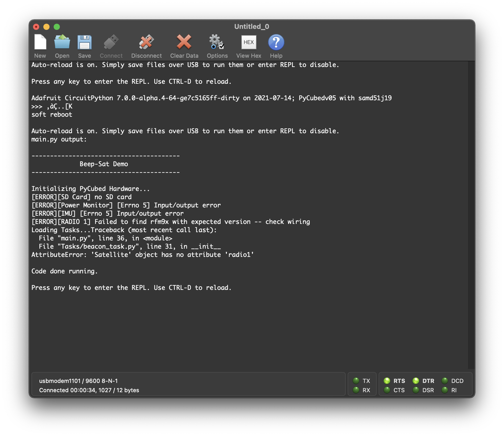Toggle the DTR signal indicator
Viewport: 504px width, 436px height.
point(416,381)
